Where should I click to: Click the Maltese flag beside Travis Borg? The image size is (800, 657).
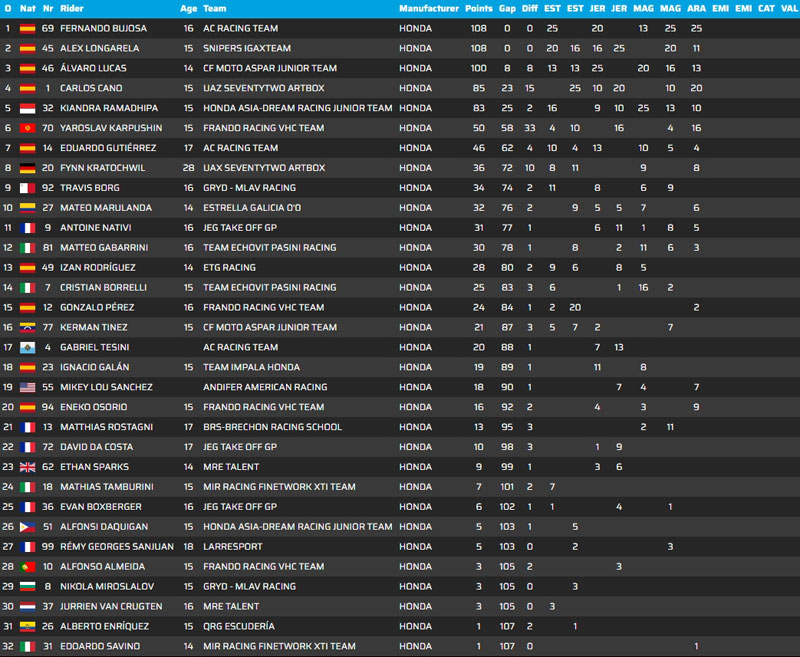click(28, 188)
